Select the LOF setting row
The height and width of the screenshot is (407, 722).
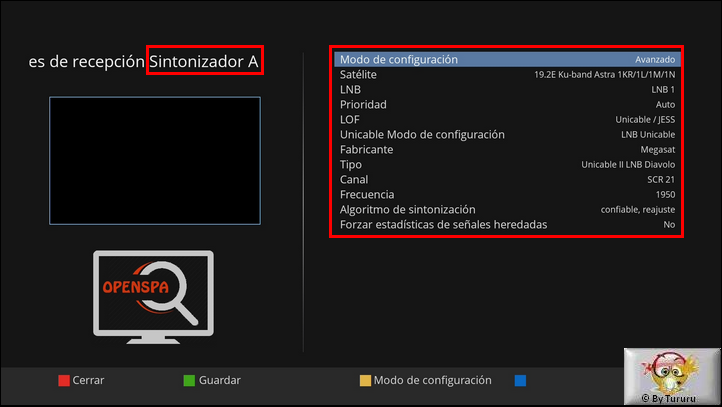(x=507, y=120)
